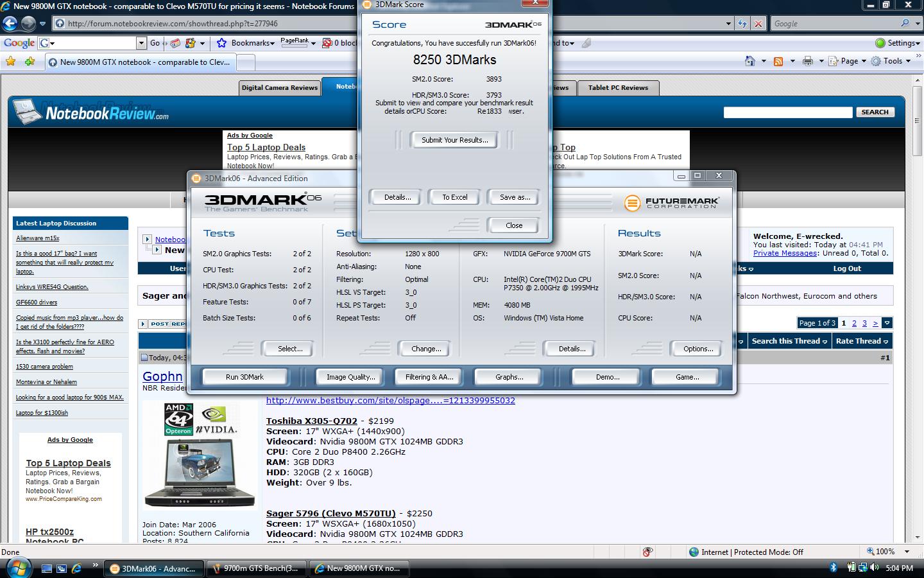Click the RSS feeds icon
Viewport: 924px width, 578px height.
(778, 61)
